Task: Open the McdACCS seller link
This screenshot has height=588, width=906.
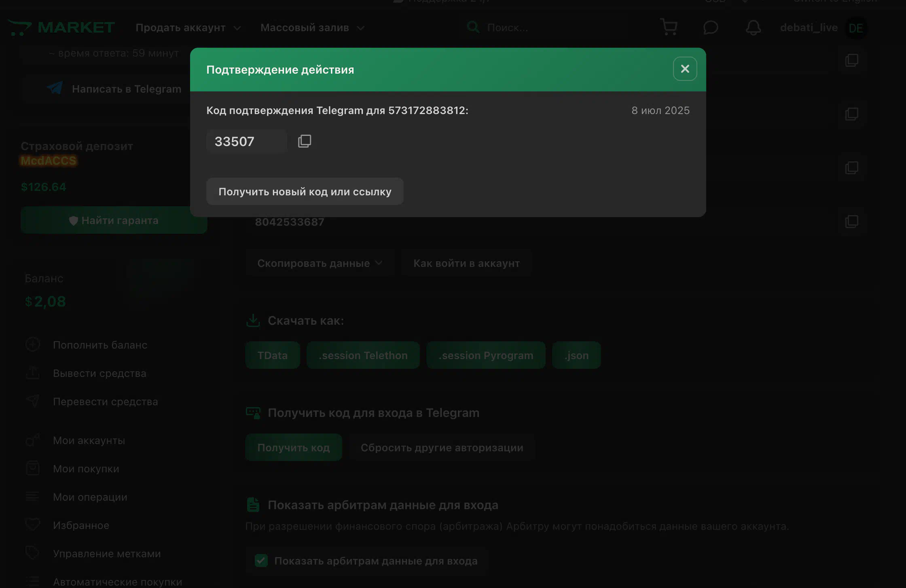Action: 48,161
